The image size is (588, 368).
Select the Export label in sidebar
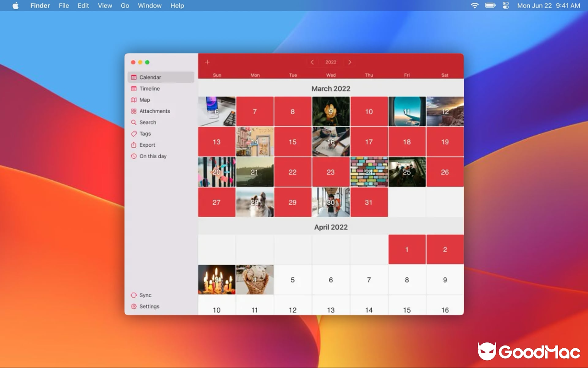pos(147,145)
